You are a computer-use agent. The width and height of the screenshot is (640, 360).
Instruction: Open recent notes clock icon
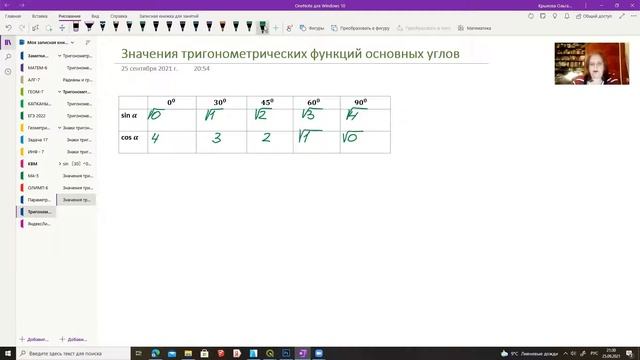[8, 71]
